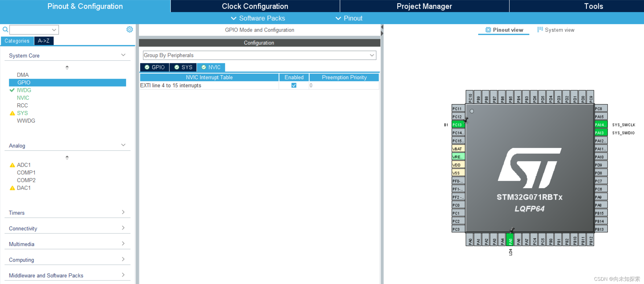Click the VSS power pin
This screenshot has width=644, height=284.
coord(458,173)
